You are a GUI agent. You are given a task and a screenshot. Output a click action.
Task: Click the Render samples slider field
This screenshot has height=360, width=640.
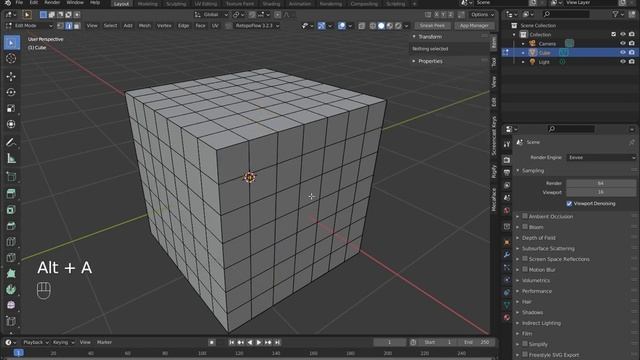click(601, 183)
